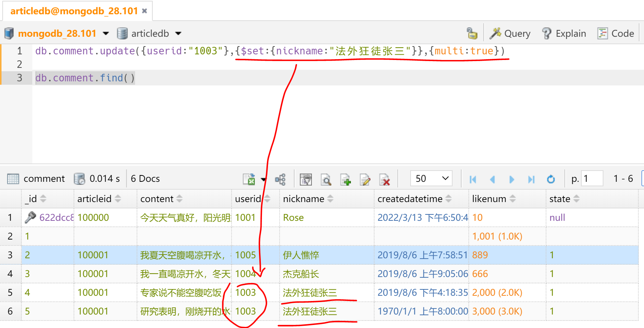Image resolution: width=644 pixels, height=328 pixels.
Task: Open the tree view icon in results toolbar
Action: 280,179
